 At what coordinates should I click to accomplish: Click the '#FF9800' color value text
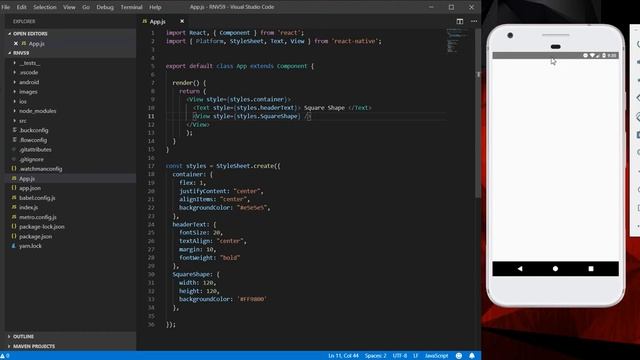[x=252, y=299]
